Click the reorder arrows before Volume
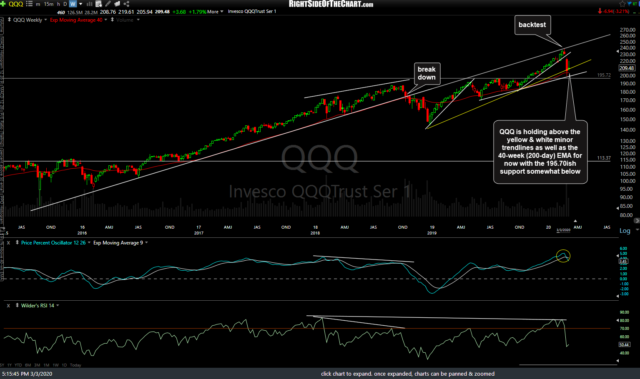Screen dimensions: 640x379 (112, 20)
